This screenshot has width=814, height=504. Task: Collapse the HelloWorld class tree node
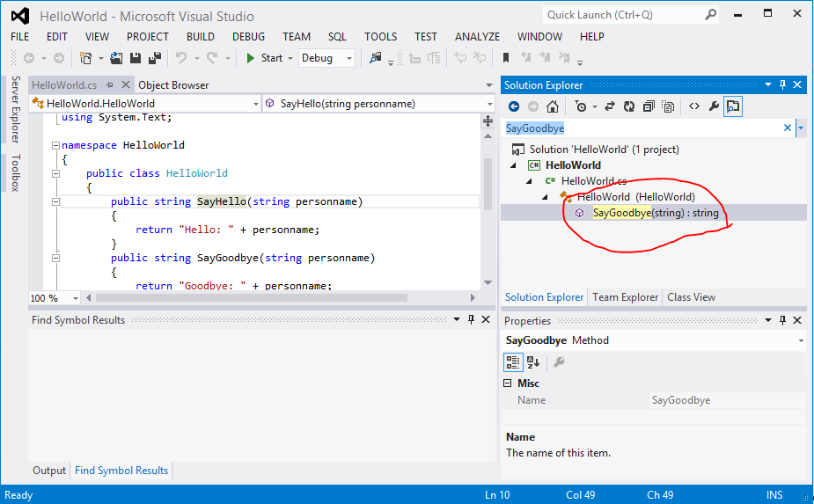coord(545,197)
